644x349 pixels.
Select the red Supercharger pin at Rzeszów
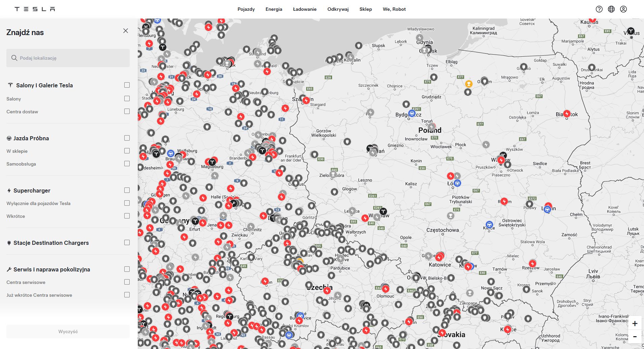point(533,263)
